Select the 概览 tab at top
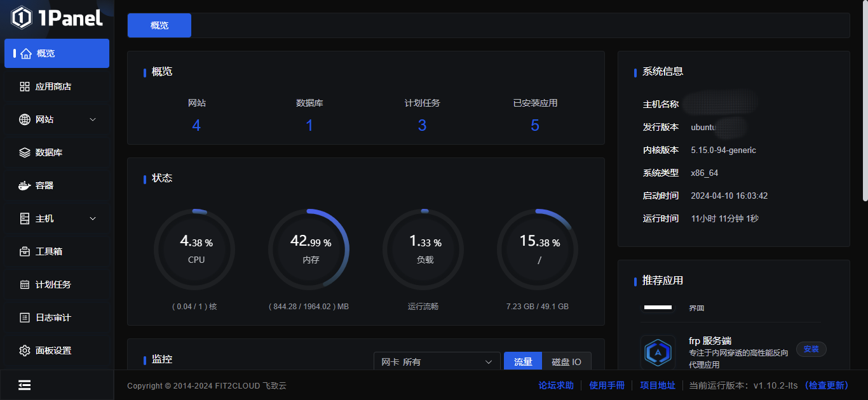This screenshot has height=400, width=868. pos(159,25)
